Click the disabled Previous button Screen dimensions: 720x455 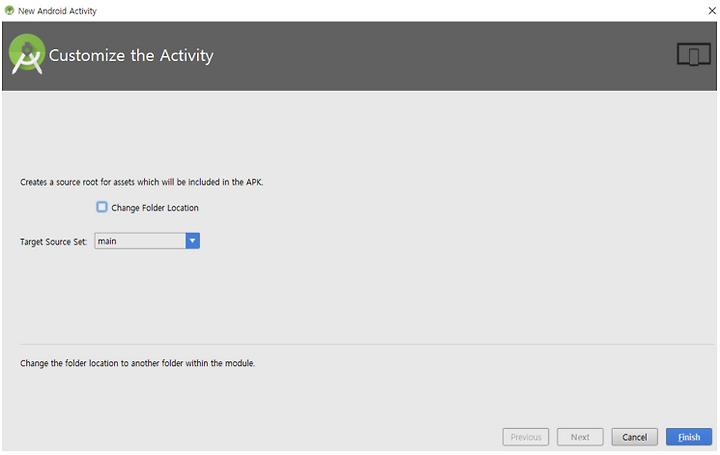click(525, 437)
